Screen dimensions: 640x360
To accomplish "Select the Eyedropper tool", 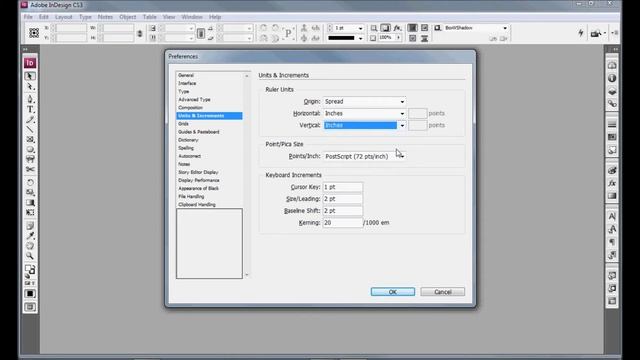I will [x=30, y=236].
